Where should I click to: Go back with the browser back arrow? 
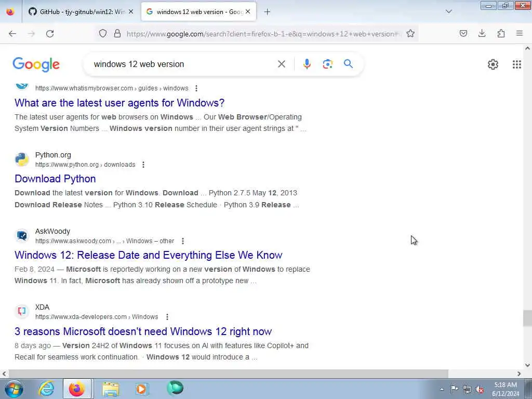pyautogui.click(x=12, y=34)
